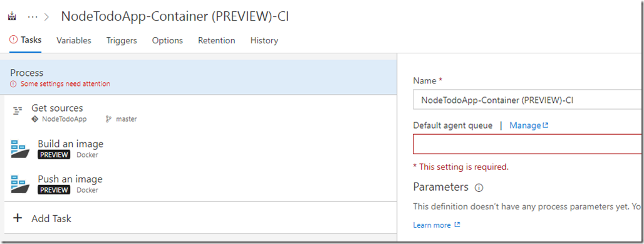Click the master branch icon
The image size is (644, 244).
coord(108,119)
